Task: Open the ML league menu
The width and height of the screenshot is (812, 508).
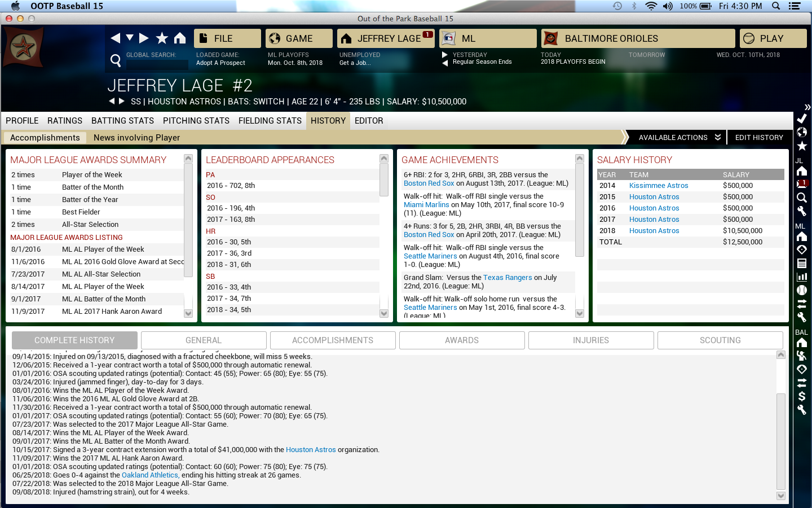Action: [x=488, y=38]
